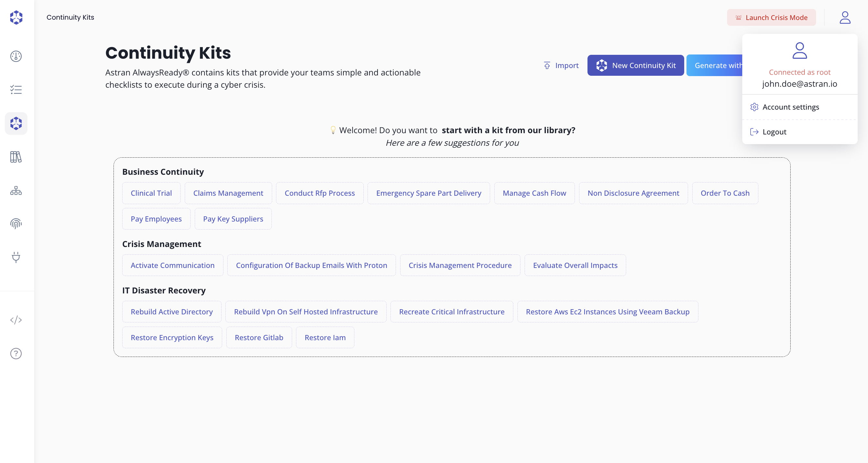Click the Import link
868x463 pixels.
click(x=560, y=65)
